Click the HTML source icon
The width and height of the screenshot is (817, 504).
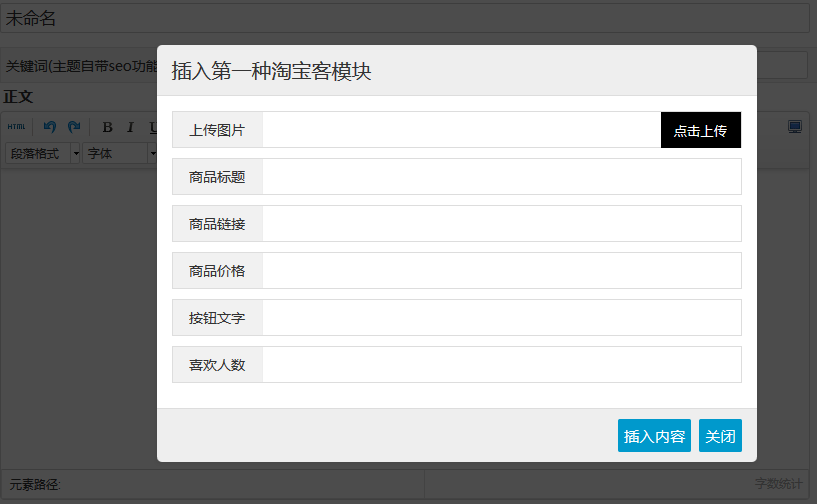click(16, 127)
